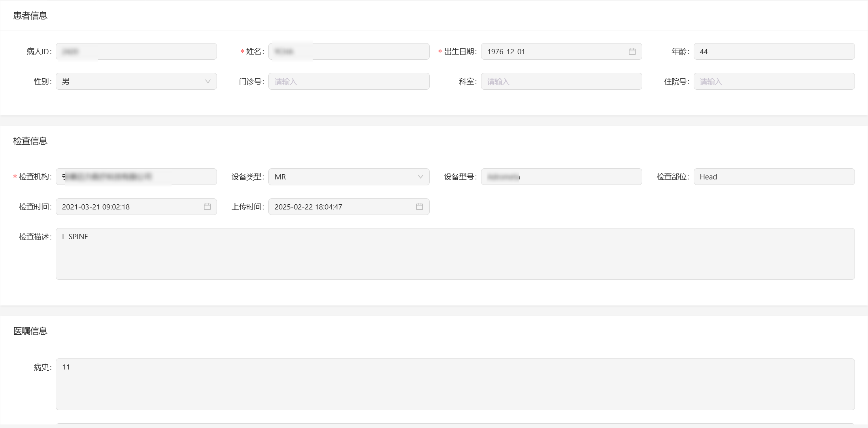The image size is (868, 428).
Task: Click the 病史 text area
Action: pos(455,384)
